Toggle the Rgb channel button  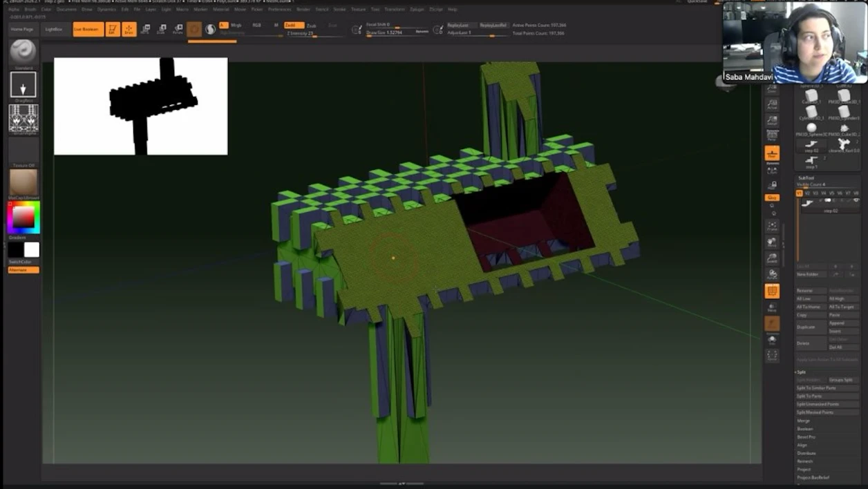click(256, 25)
